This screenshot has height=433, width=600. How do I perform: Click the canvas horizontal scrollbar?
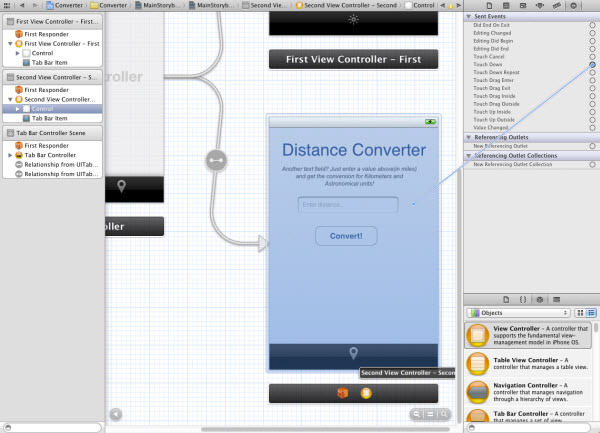pos(325,429)
